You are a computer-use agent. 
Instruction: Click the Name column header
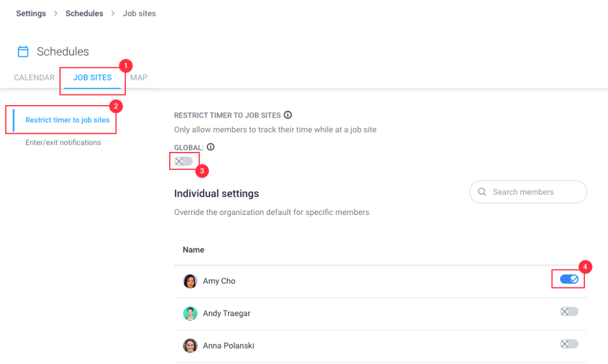point(194,250)
